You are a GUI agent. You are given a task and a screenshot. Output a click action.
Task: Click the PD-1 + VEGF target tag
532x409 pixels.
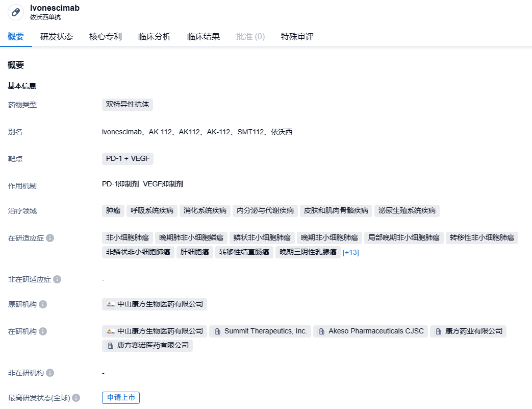pos(128,159)
